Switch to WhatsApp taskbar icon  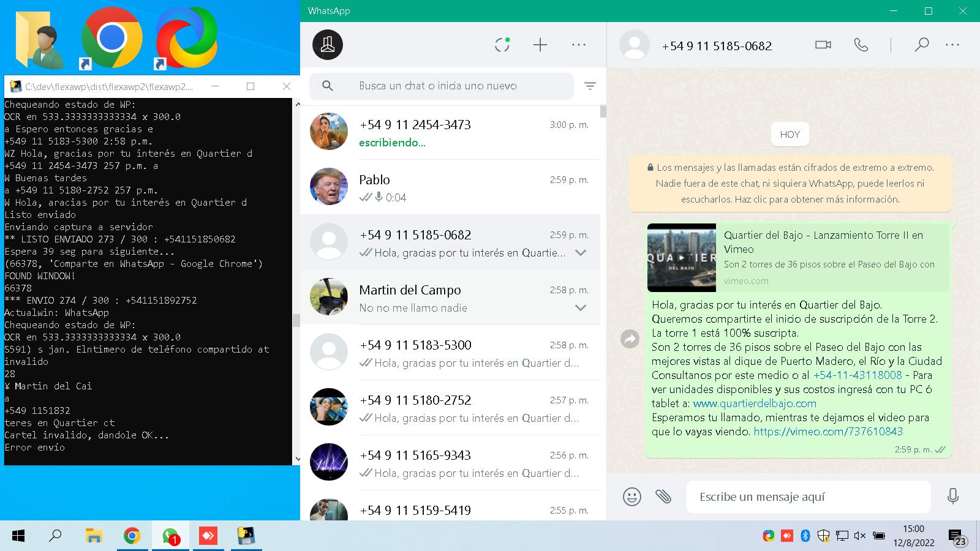(170, 536)
